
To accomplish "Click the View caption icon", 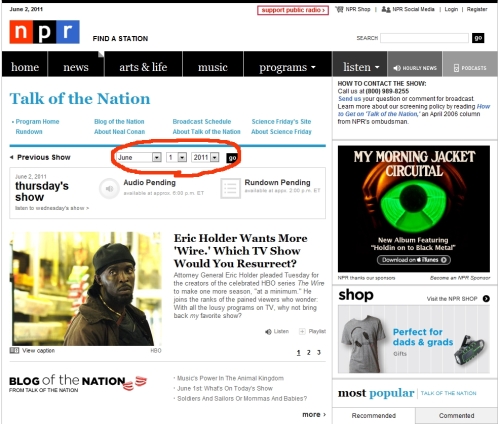I will coord(14,350).
